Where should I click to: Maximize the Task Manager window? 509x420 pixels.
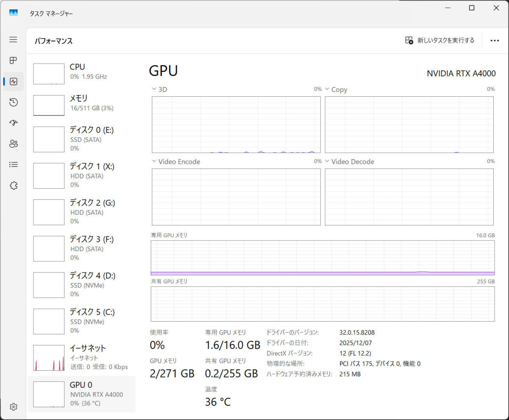click(472, 8)
